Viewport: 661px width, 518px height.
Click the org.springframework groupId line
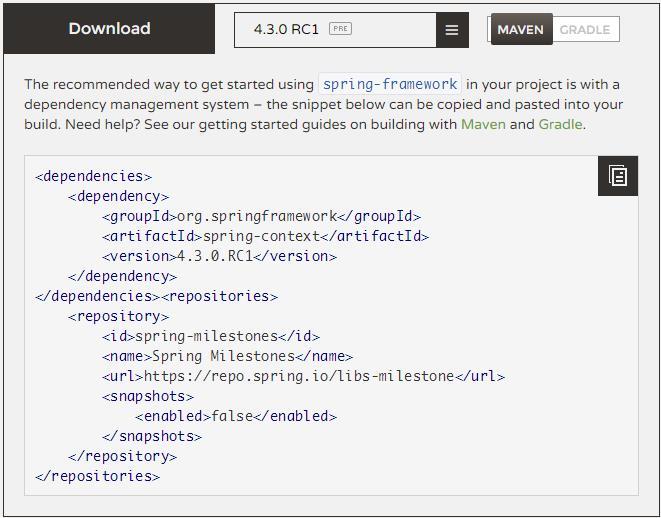(261, 216)
